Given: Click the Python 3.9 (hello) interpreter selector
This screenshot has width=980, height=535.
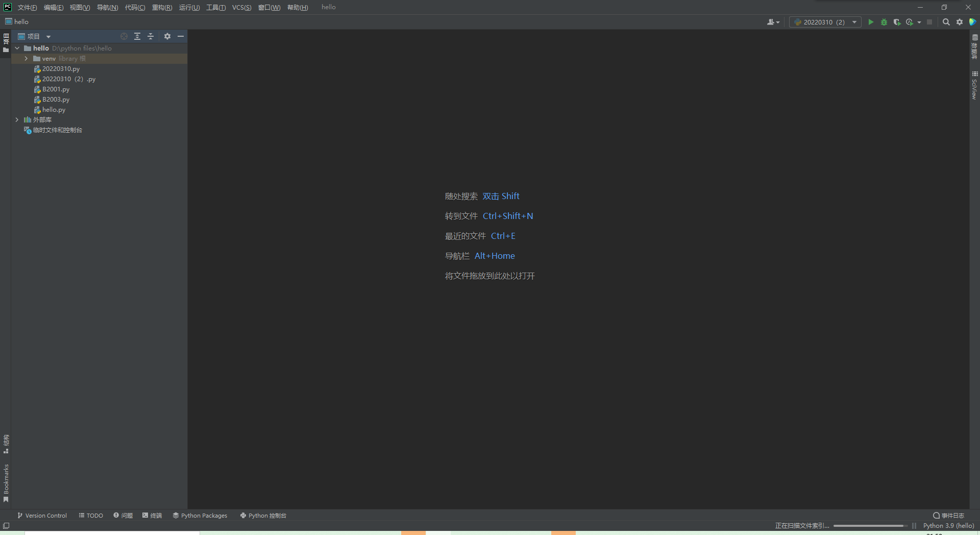Looking at the screenshot, I should tap(948, 526).
